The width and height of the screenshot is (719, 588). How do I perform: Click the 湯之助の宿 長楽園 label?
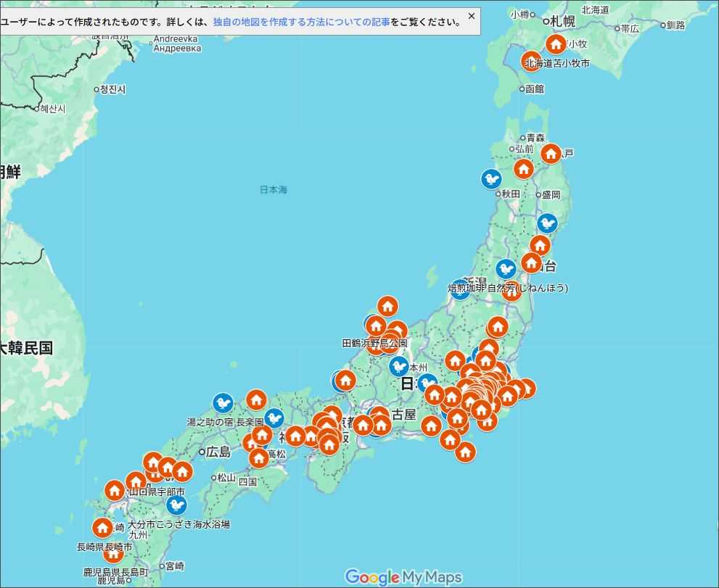[225, 422]
